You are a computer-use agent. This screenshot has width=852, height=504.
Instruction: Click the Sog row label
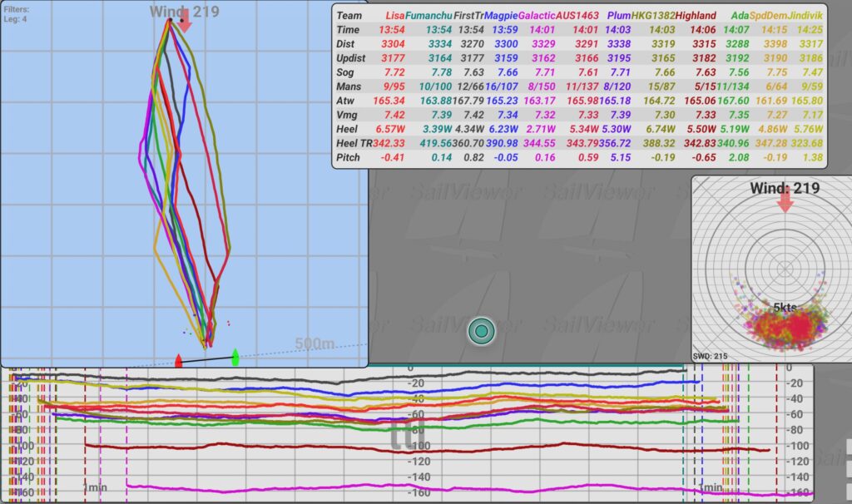click(345, 72)
